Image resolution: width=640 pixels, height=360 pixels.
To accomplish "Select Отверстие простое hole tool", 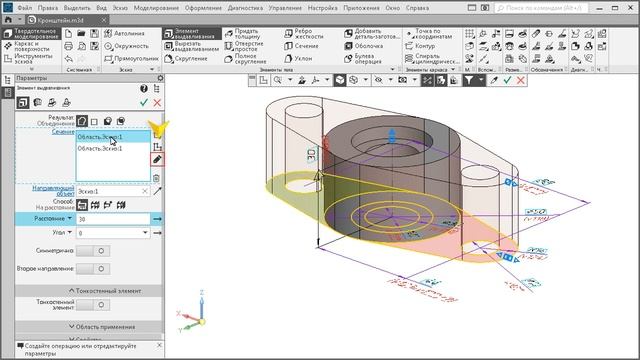I will click(x=244, y=46).
